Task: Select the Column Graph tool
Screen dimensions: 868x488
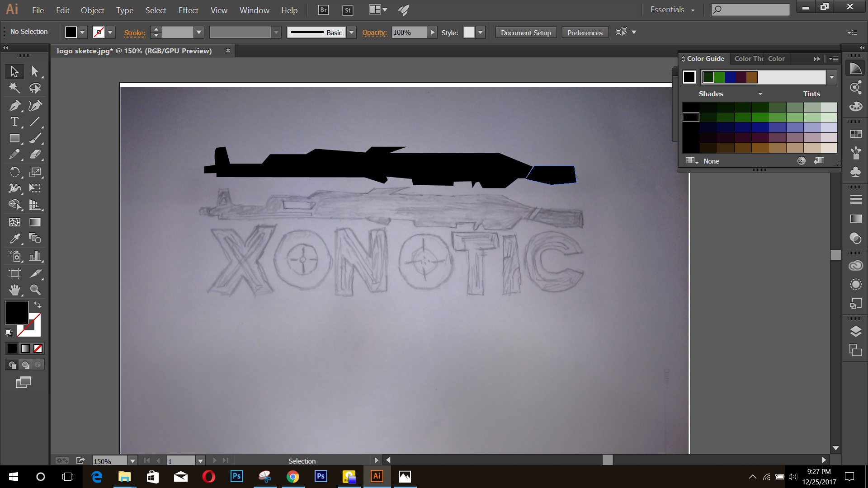Action: click(x=35, y=257)
